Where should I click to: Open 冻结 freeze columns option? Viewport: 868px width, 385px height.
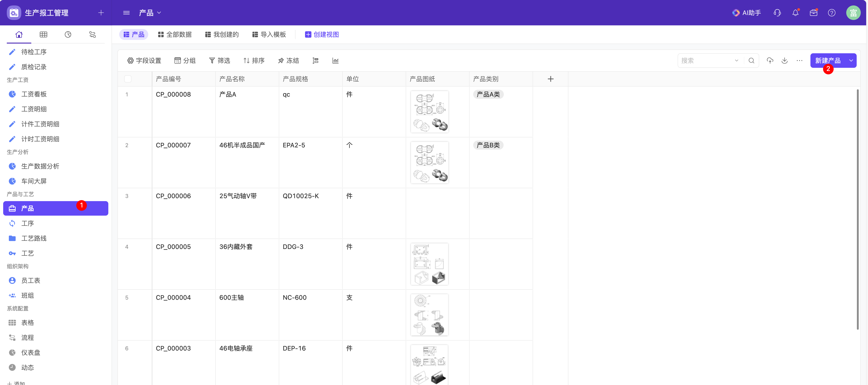pyautogui.click(x=289, y=61)
